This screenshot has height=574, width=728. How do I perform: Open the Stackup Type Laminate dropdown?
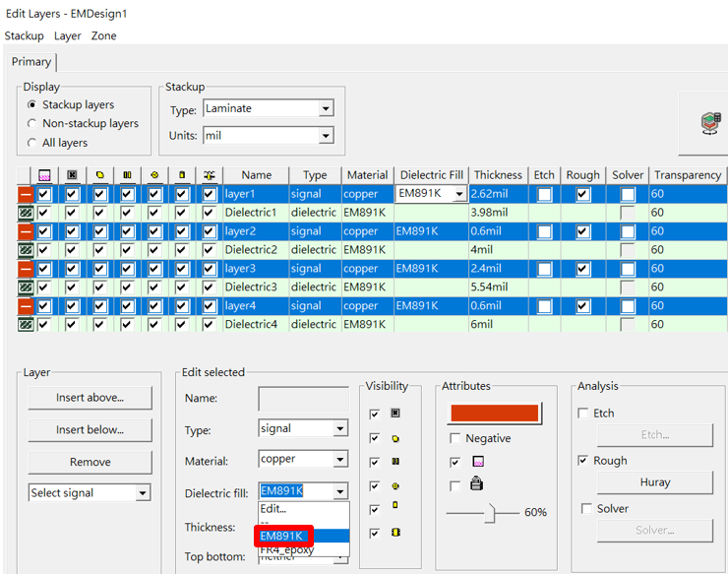(x=326, y=108)
